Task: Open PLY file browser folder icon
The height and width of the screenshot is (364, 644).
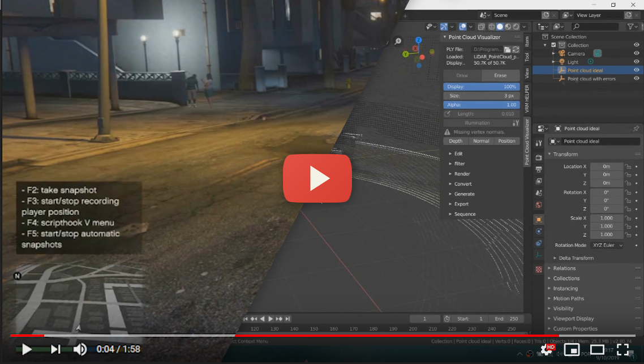Action: [x=507, y=49]
